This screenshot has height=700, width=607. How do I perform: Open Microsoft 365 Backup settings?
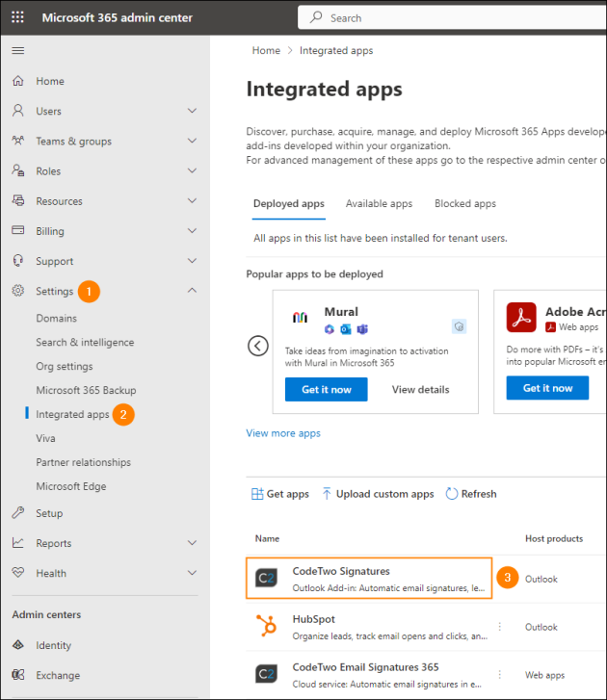[x=86, y=390]
